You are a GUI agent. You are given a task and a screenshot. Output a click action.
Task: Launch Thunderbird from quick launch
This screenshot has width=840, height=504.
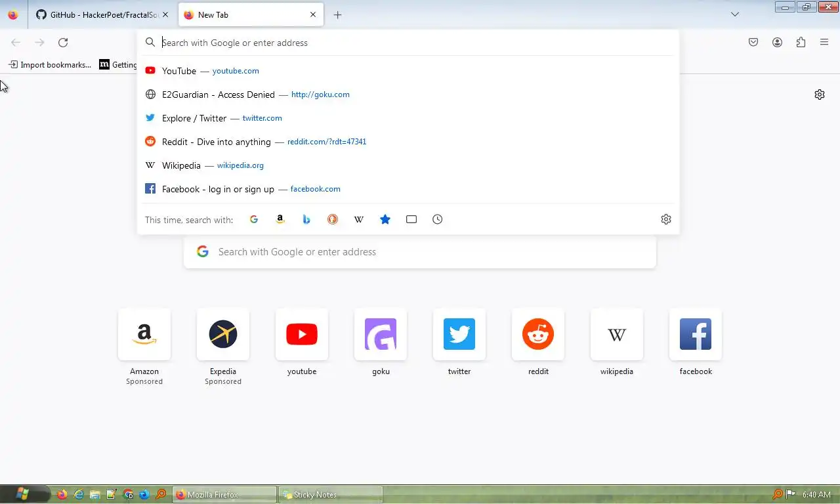pos(144,494)
